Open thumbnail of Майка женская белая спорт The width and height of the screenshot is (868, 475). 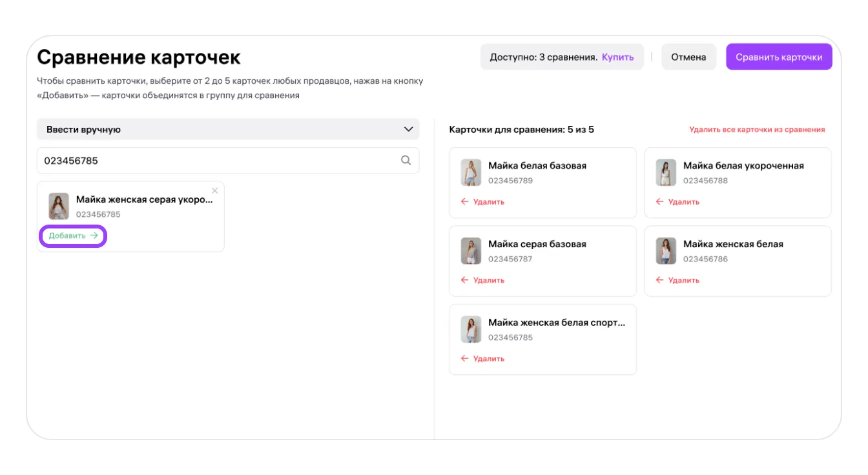[x=471, y=330]
